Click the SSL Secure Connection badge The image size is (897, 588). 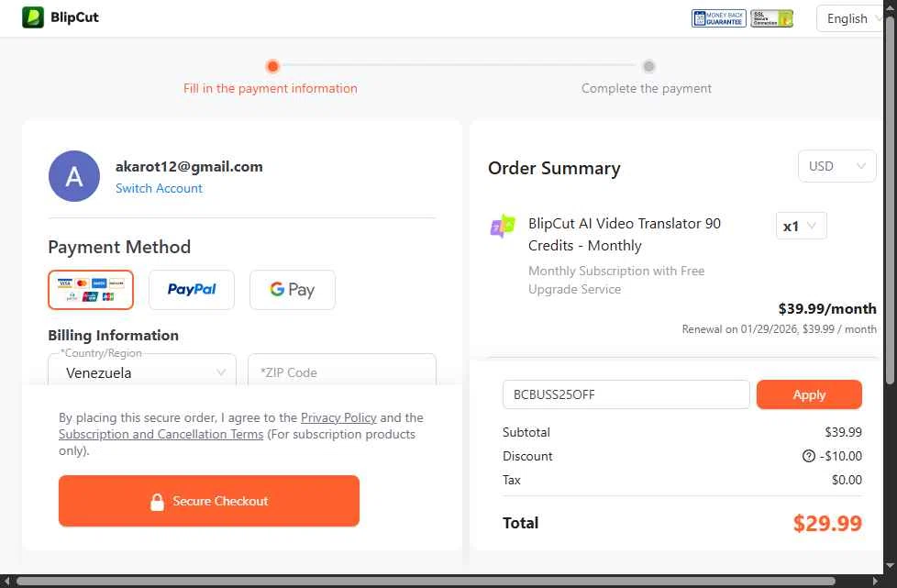click(x=771, y=18)
